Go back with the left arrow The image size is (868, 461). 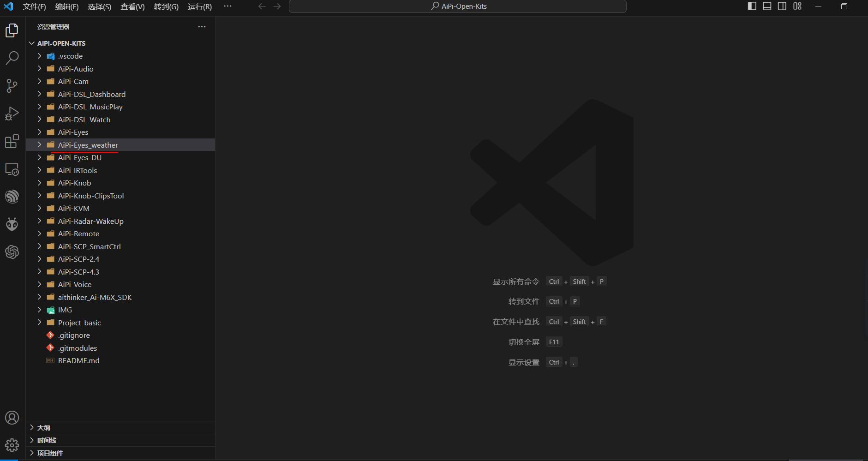[x=262, y=6]
